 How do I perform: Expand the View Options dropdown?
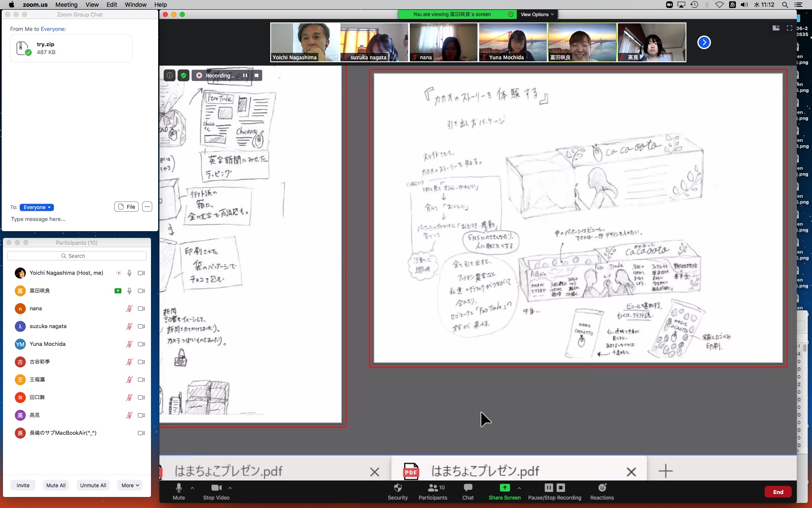(537, 14)
